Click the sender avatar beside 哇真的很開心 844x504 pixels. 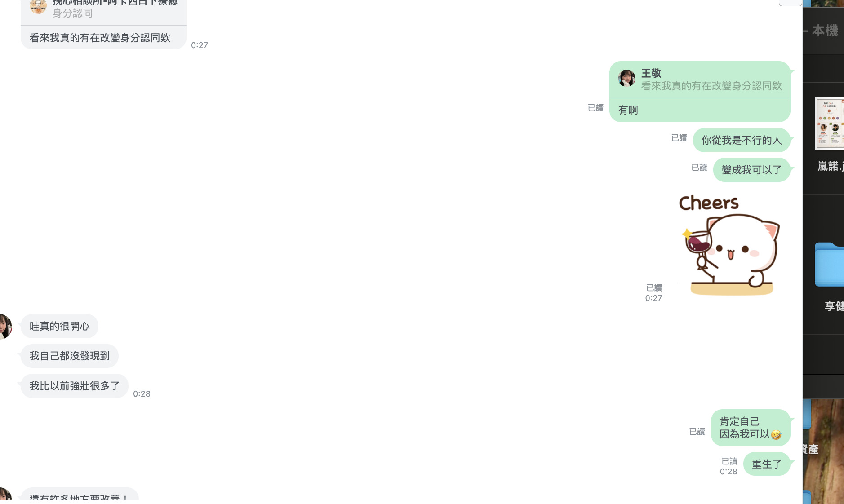point(4,326)
